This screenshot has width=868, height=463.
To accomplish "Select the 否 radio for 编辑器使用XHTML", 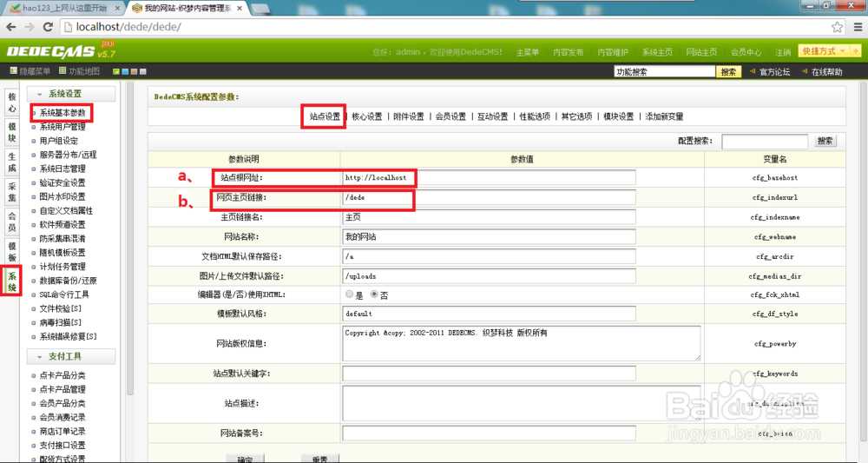I will [375, 294].
